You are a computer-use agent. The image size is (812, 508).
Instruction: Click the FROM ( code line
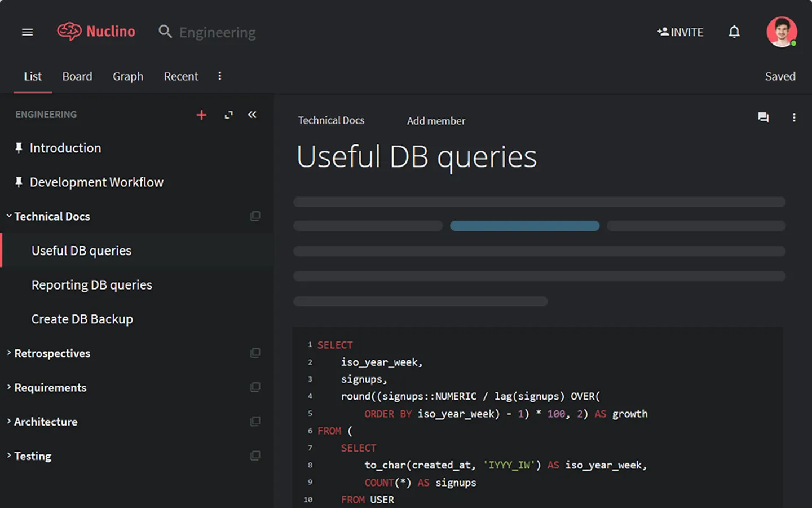pyautogui.click(x=335, y=431)
